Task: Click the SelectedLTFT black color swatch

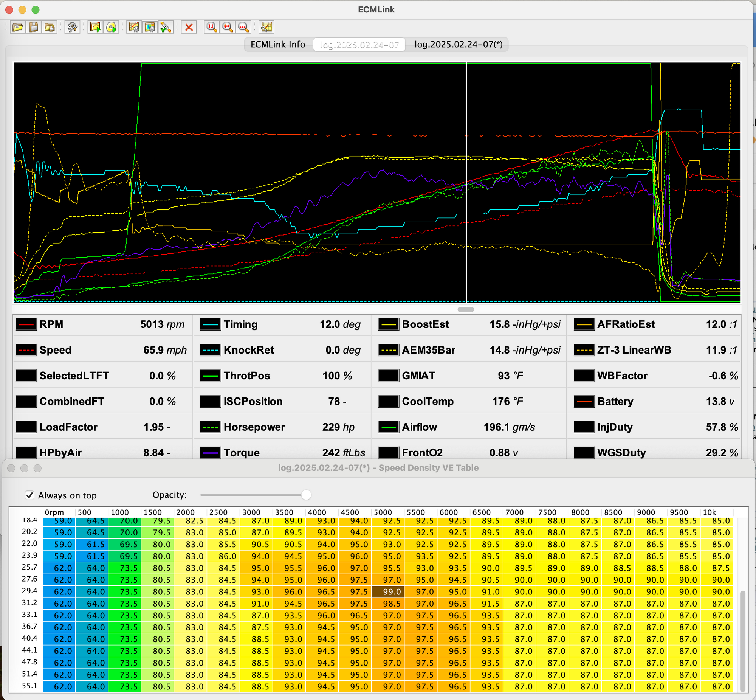Action: click(26, 376)
